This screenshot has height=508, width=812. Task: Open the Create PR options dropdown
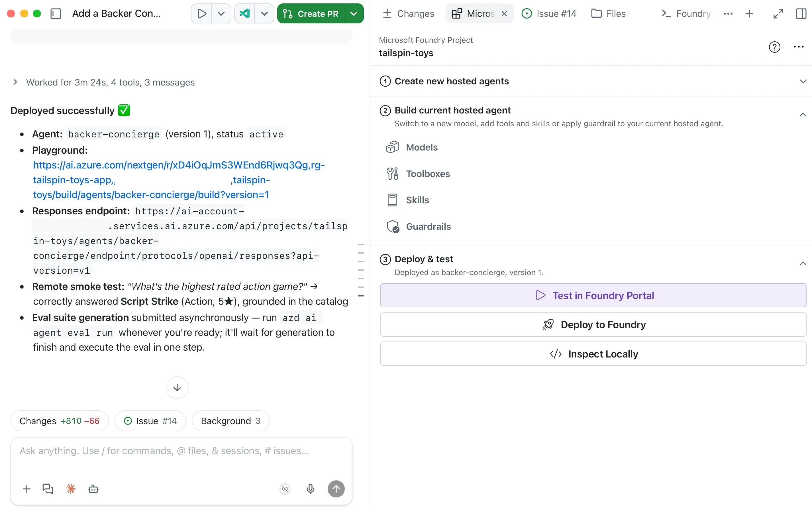[x=354, y=13]
